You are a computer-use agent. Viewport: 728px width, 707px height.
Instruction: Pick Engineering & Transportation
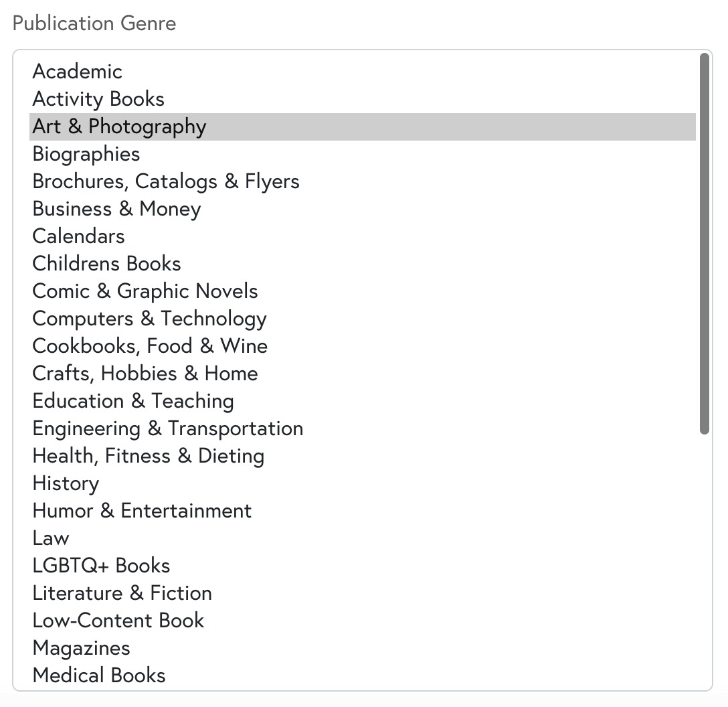(x=167, y=428)
